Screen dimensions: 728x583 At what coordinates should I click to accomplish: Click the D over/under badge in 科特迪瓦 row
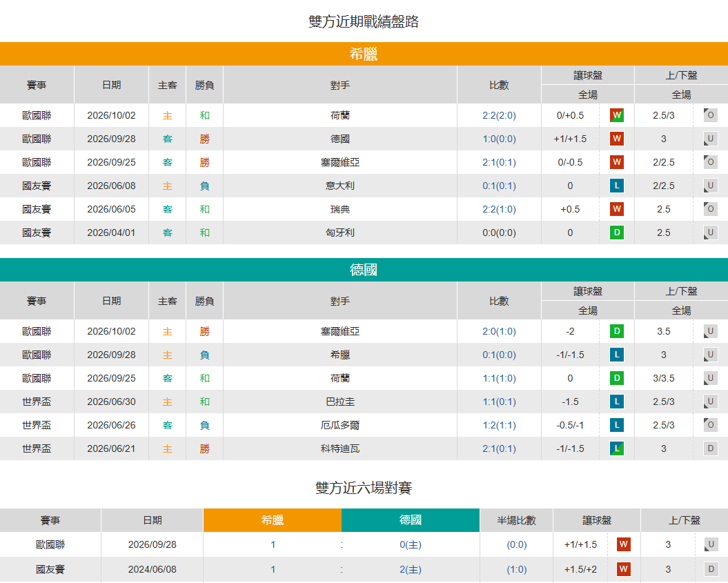710,449
